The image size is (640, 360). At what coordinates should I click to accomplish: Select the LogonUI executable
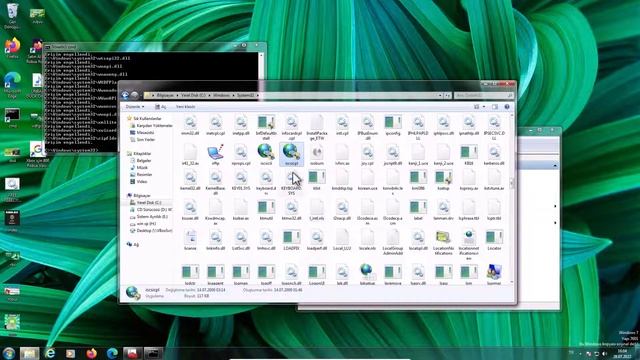click(x=317, y=275)
